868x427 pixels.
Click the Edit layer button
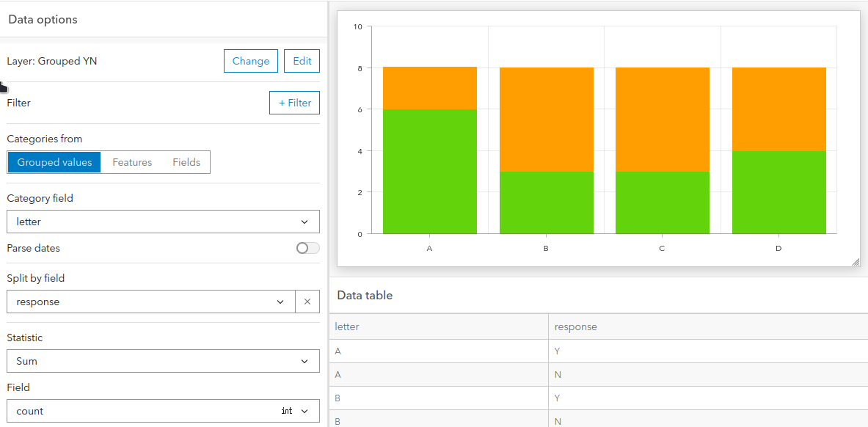click(302, 61)
